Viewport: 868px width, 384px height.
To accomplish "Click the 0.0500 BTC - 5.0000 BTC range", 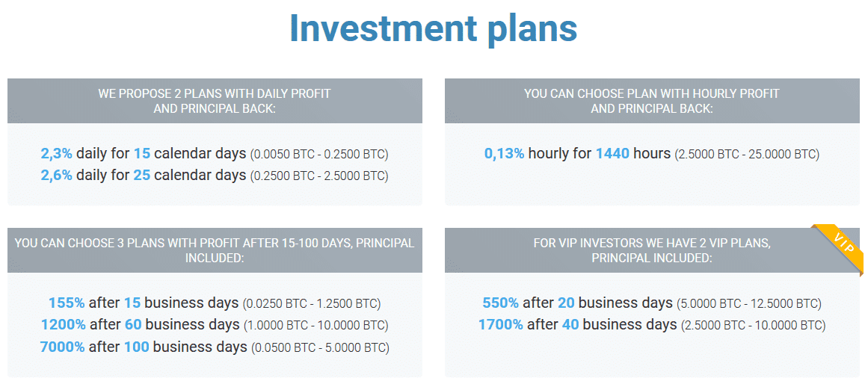I will pos(320,348).
